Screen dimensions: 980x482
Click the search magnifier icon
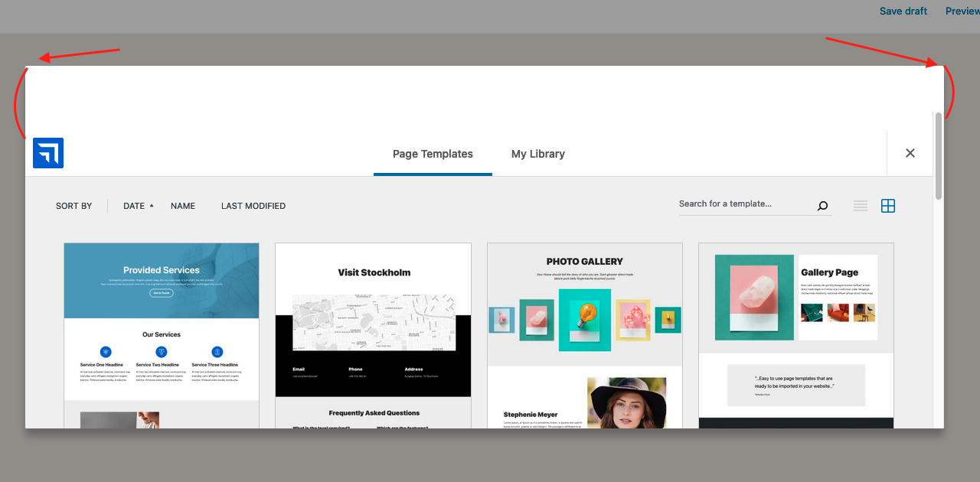(x=822, y=206)
